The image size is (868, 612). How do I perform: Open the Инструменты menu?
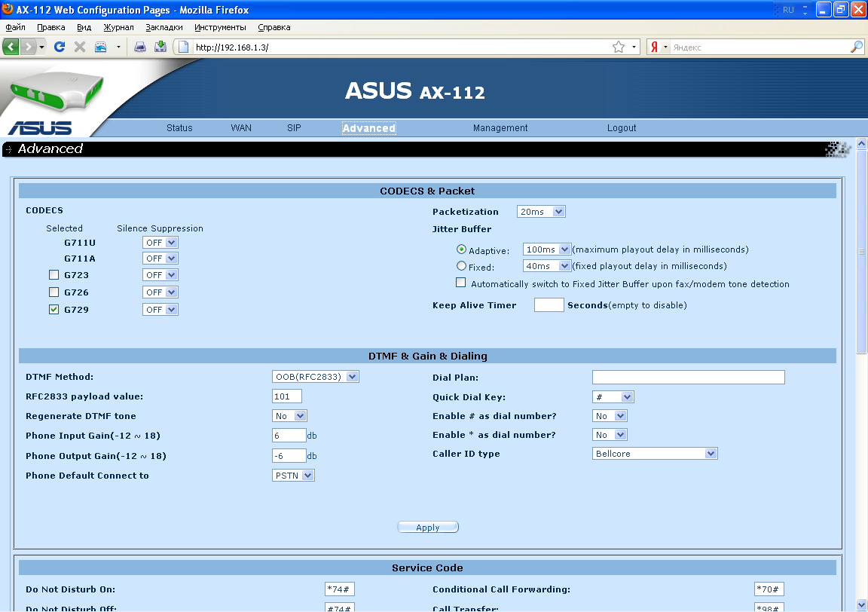220,27
